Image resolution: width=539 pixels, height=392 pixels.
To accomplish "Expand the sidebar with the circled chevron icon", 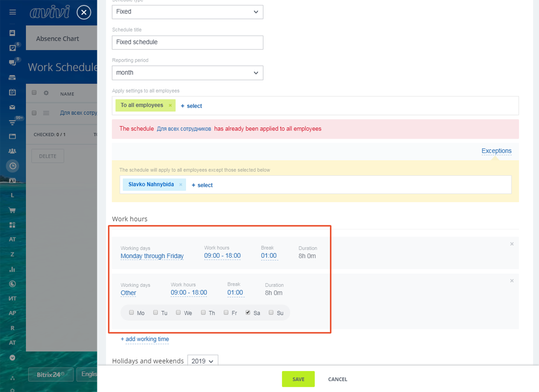I will tap(12, 357).
